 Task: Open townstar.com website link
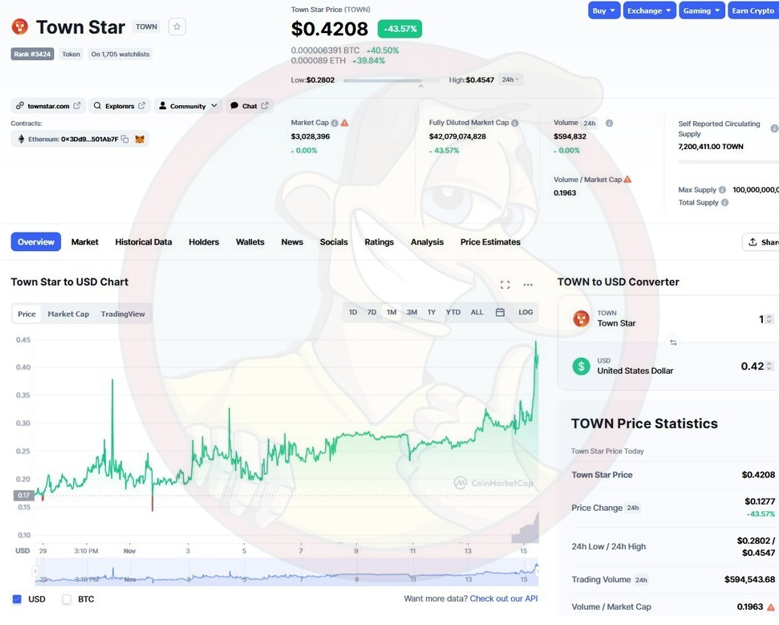tap(48, 106)
